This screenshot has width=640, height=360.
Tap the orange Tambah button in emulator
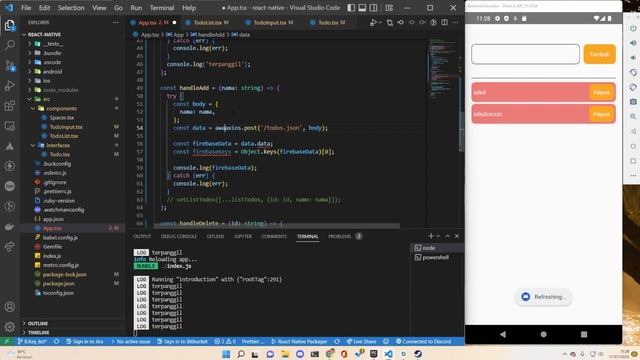pyautogui.click(x=599, y=54)
